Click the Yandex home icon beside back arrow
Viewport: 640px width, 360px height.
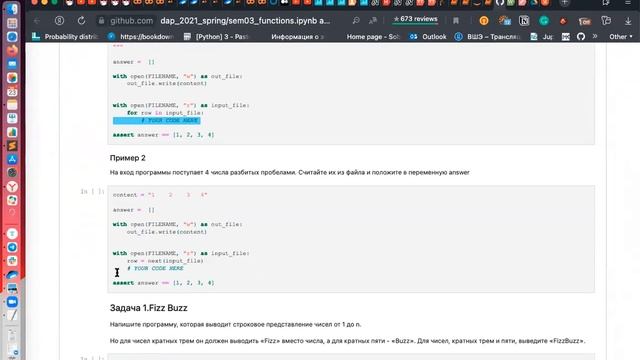tap(59, 20)
